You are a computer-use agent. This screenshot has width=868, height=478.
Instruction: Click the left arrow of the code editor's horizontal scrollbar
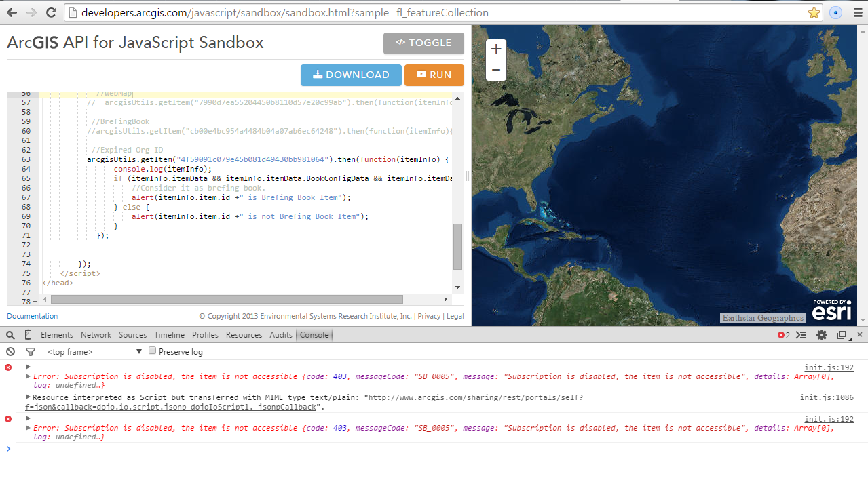click(x=45, y=299)
